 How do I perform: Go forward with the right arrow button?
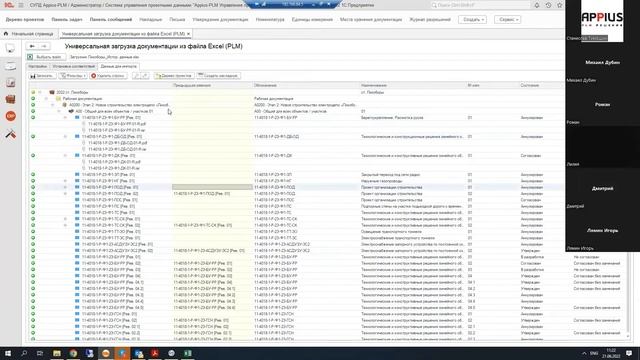click(44, 47)
